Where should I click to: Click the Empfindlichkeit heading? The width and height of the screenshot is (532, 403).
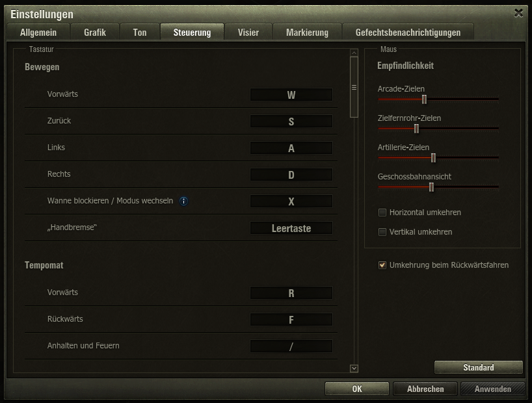coord(405,66)
